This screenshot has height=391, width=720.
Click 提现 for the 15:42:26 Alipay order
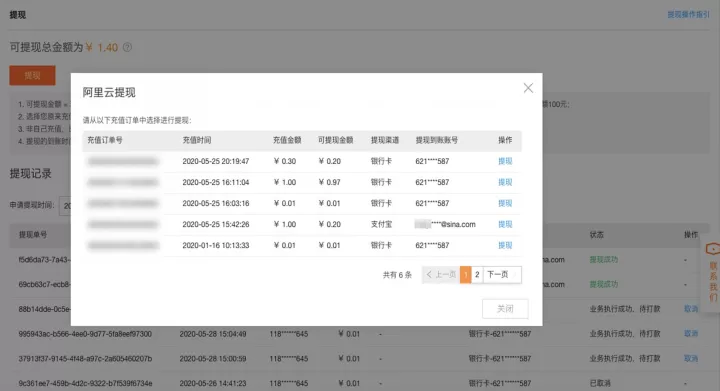click(x=505, y=224)
